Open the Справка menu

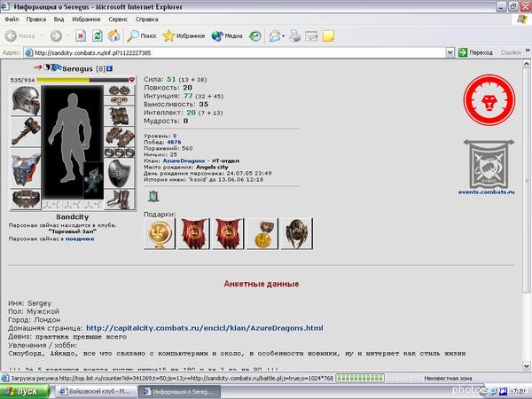(147, 20)
